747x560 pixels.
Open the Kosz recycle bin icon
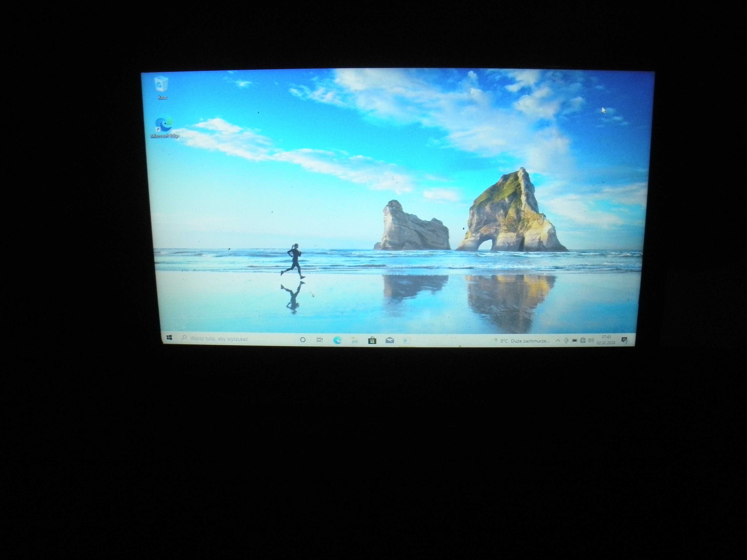(x=162, y=88)
